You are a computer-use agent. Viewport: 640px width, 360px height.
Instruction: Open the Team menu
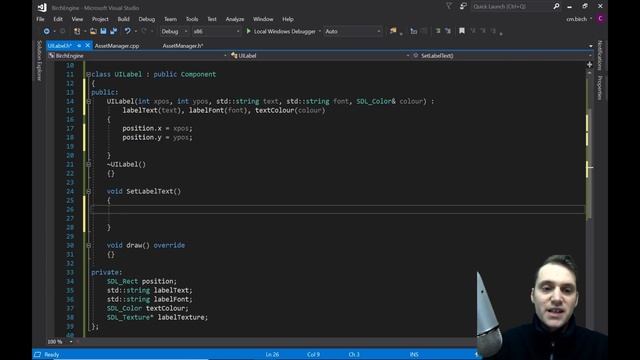[170, 19]
